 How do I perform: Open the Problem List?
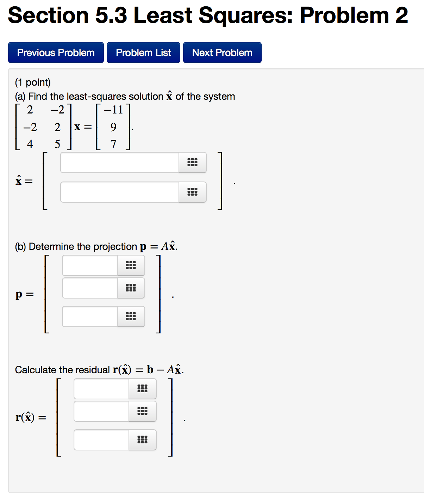click(x=143, y=52)
